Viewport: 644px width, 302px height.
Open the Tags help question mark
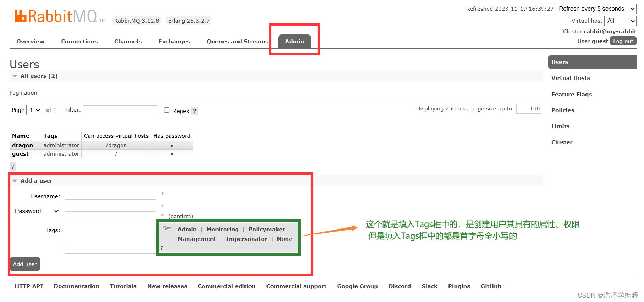[x=162, y=248]
